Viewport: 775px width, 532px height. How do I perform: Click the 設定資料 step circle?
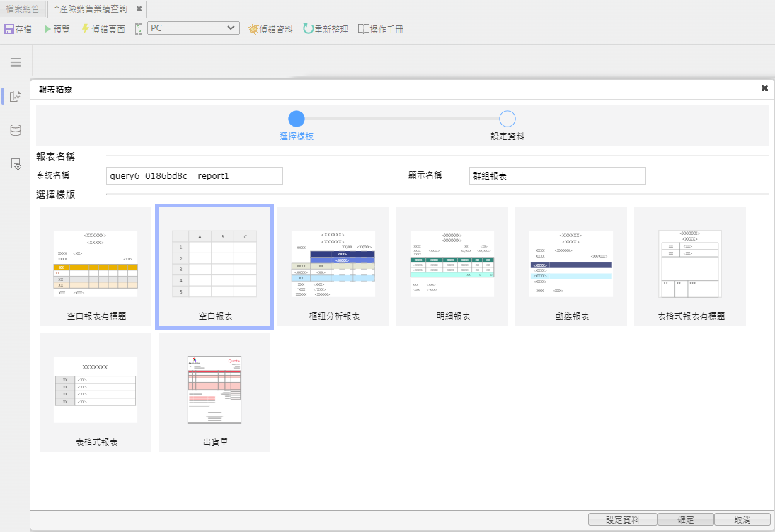coord(507,119)
